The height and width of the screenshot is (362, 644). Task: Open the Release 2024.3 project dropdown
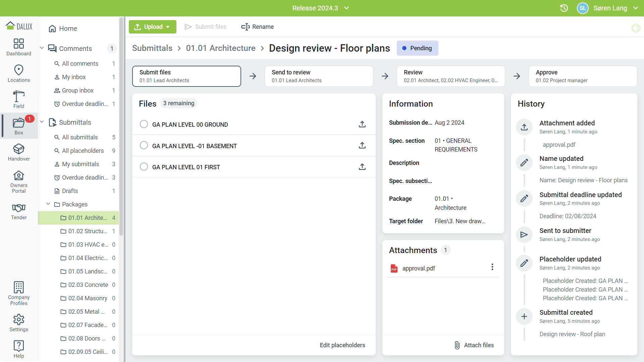pyautogui.click(x=320, y=8)
